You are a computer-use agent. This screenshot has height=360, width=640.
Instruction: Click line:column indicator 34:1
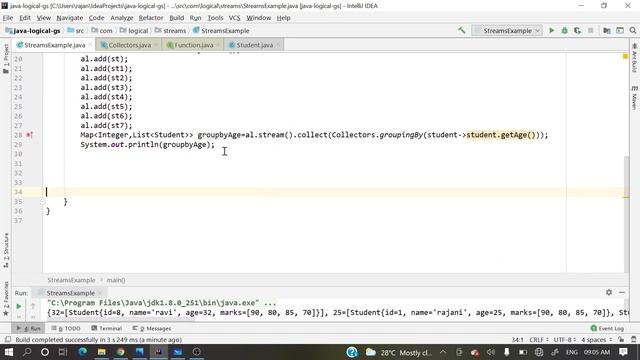[517, 340]
